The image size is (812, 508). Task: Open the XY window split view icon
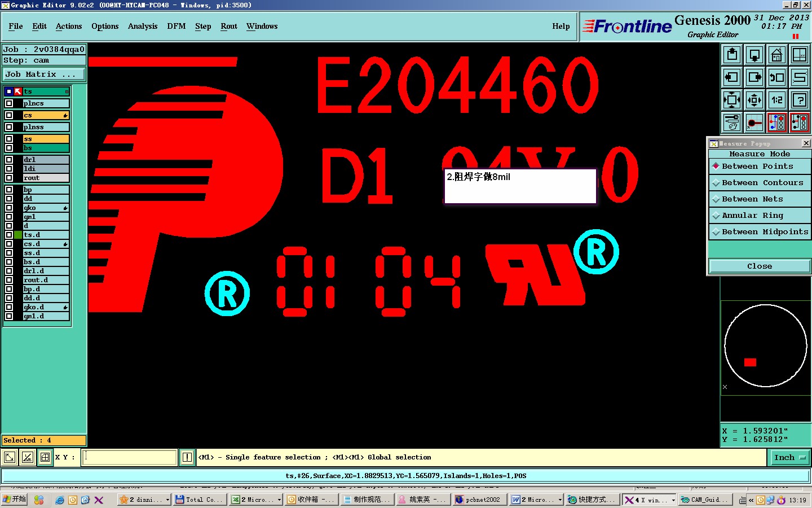(800, 55)
